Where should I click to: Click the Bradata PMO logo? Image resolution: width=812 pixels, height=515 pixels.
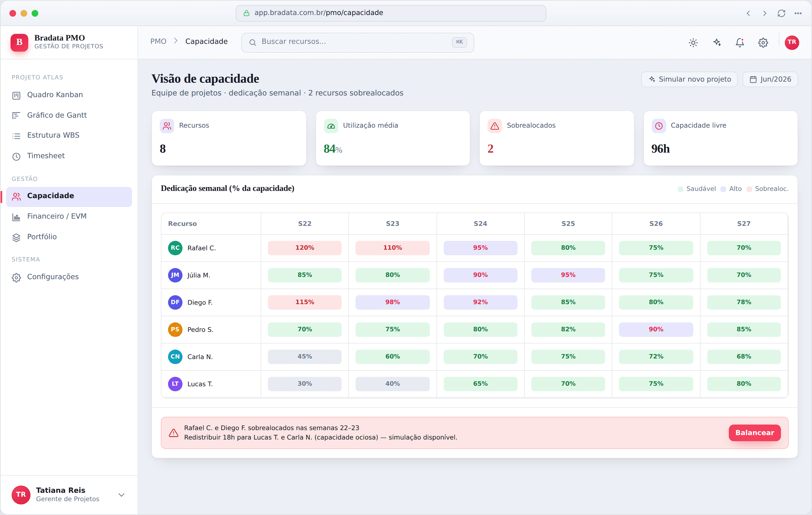click(19, 42)
